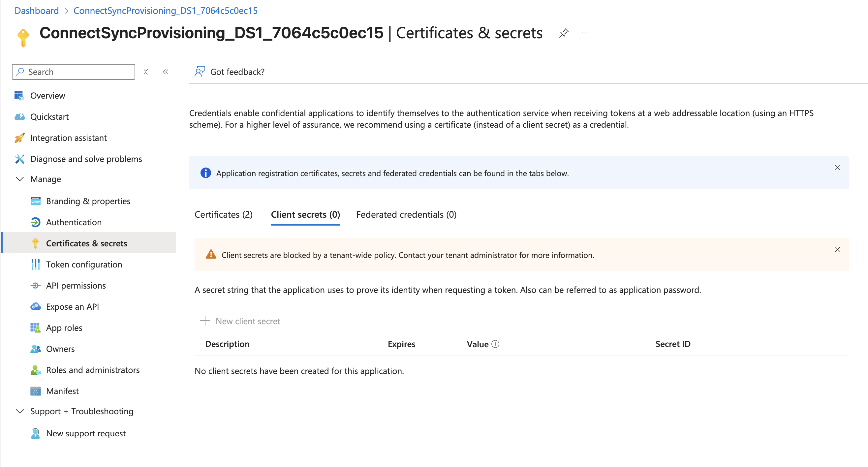Viewport: 868px width, 467px height.
Task: Collapse the Manage section chevron
Action: coord(20,179)
